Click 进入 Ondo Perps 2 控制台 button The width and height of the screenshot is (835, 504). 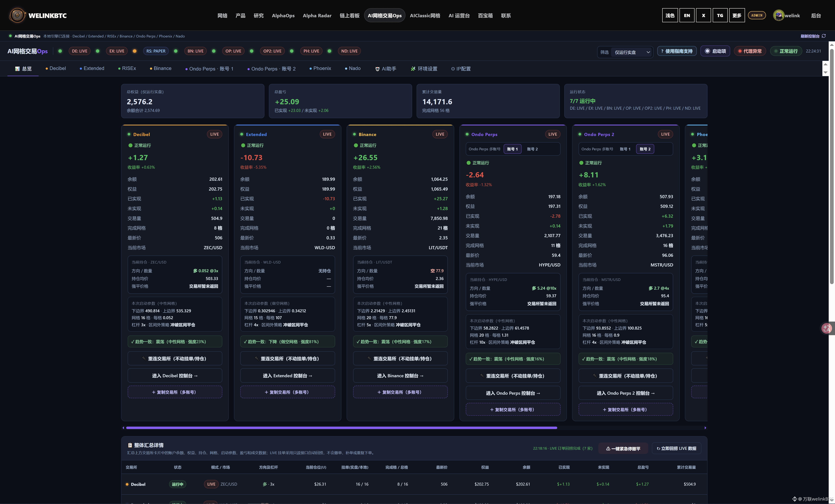[626, 393]
